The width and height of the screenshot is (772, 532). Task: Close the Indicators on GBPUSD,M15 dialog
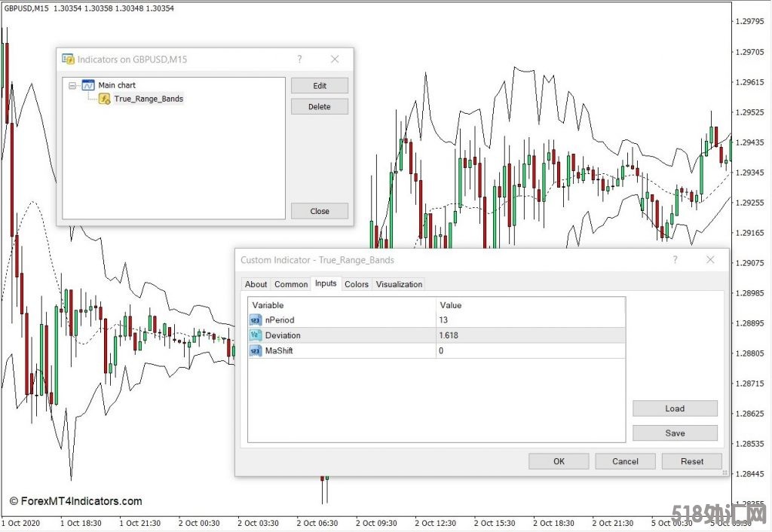335,60
